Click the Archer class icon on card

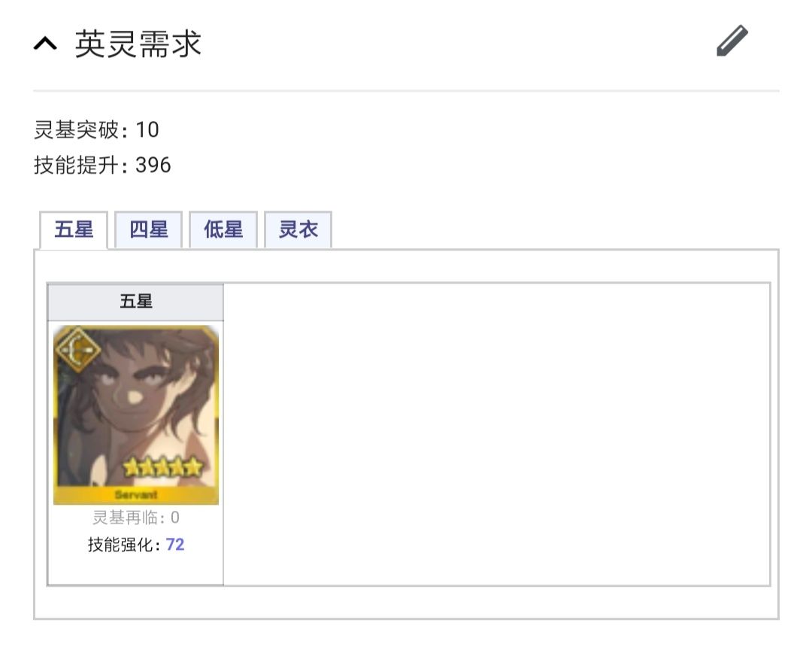pos(77,350)
